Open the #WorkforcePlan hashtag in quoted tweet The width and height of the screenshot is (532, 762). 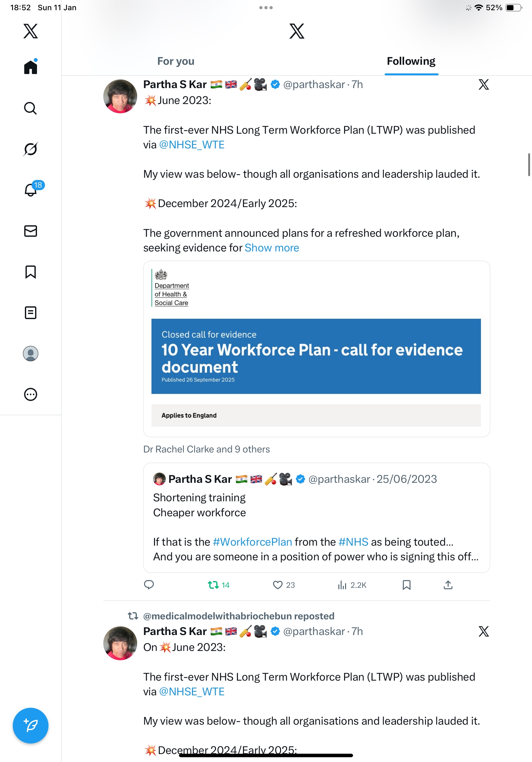(x=252, y=542)
